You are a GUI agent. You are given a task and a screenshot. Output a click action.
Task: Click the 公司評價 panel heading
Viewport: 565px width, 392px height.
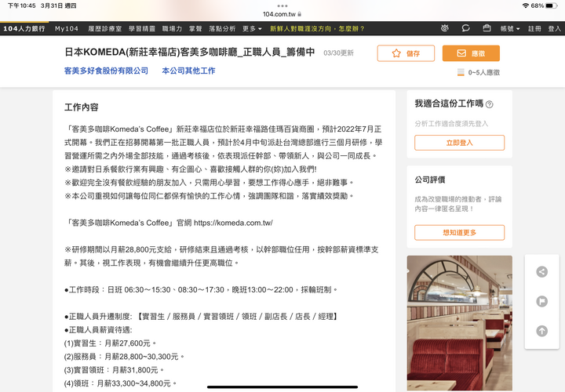(429, 180)
